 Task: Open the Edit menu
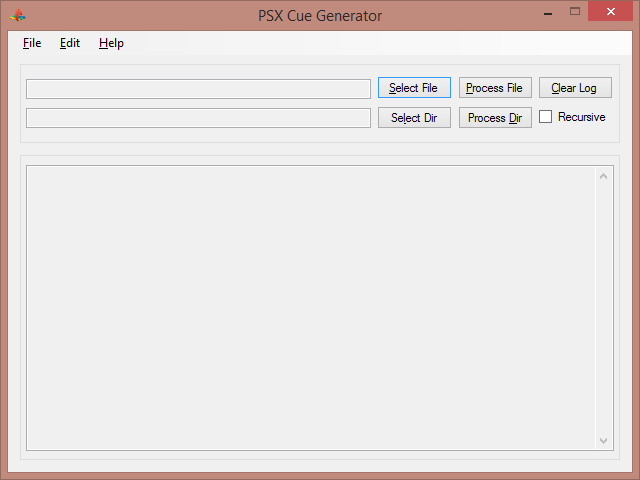(70, 43)
